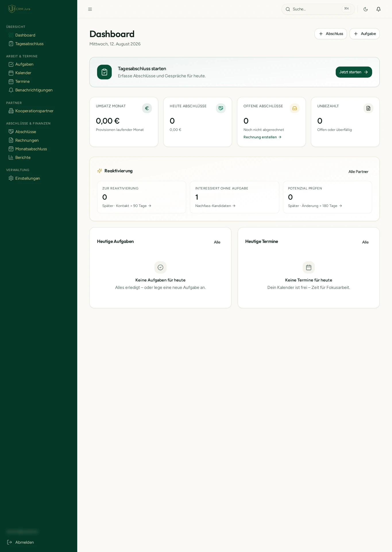This screenshot has width=392, height=552.
Task: Click the document icon in Unbezahlt card
Action: click(x=368, y=108)
